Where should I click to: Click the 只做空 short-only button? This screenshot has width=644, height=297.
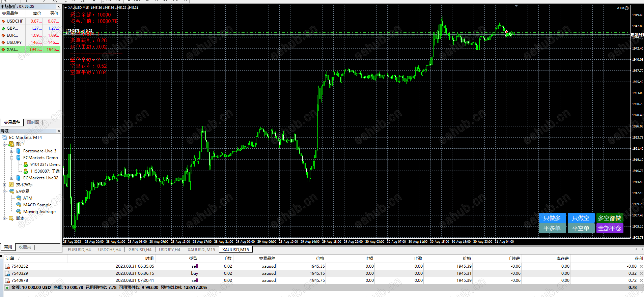coord(581,218)
